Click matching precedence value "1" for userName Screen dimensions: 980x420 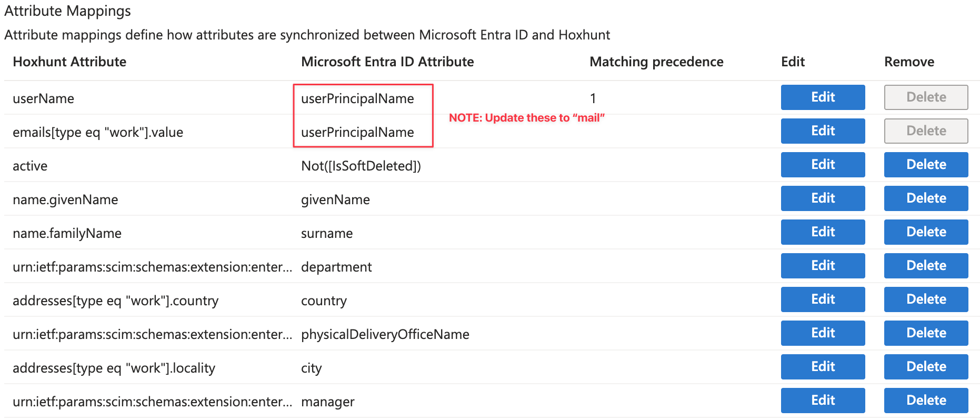[x=593, y=98]
